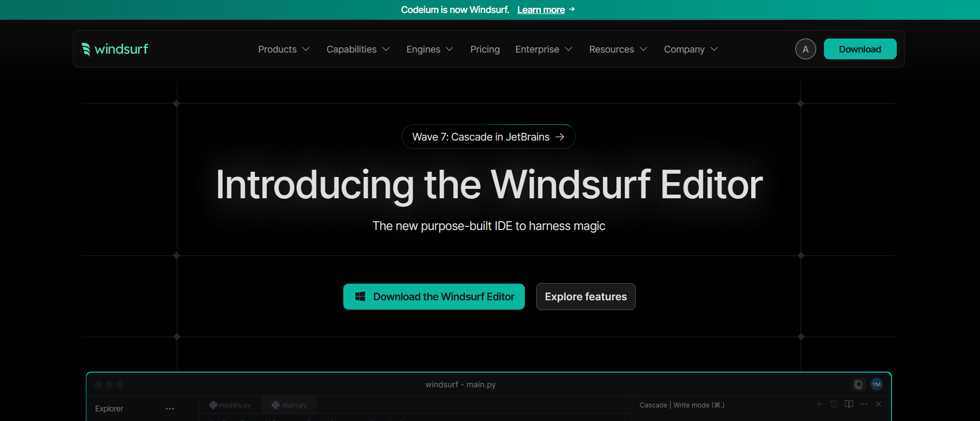Close the Cascade panel with the X icon
980x421 pixels.
[878, 404]
